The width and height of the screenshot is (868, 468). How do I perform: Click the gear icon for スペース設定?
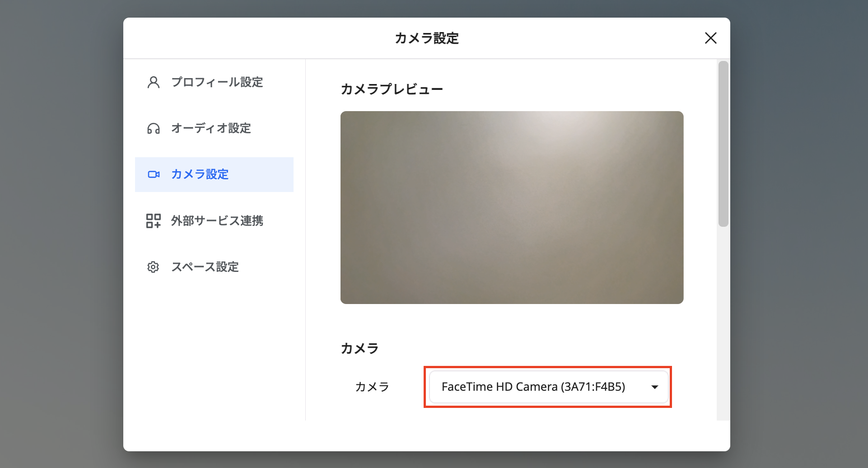pyautogui.click(x=154, y=267)
